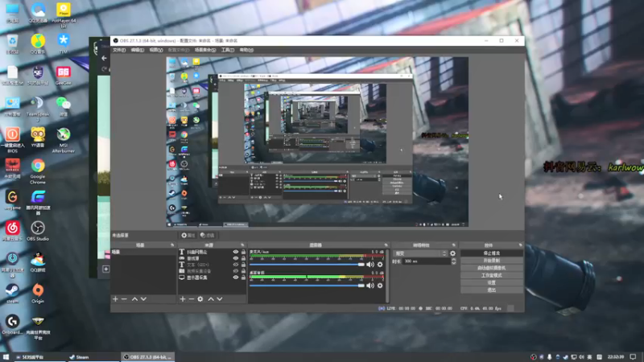
Task: Open the Recycle Bin on desktop
Action: point(12,43)
